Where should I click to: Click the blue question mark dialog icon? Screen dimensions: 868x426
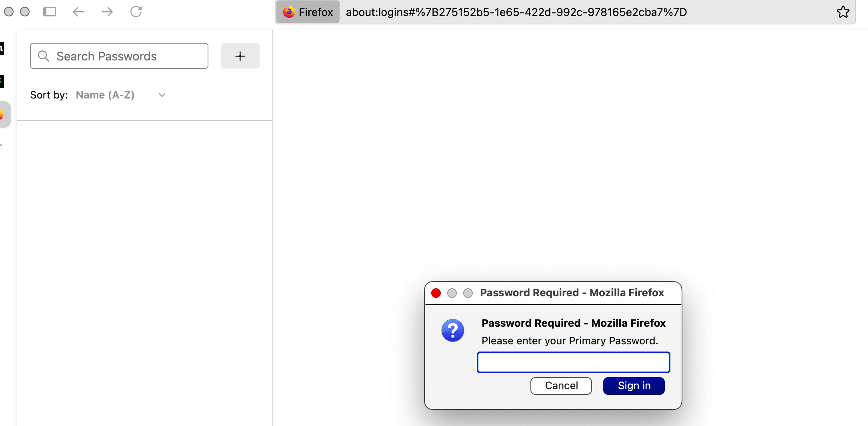(453, 330)
